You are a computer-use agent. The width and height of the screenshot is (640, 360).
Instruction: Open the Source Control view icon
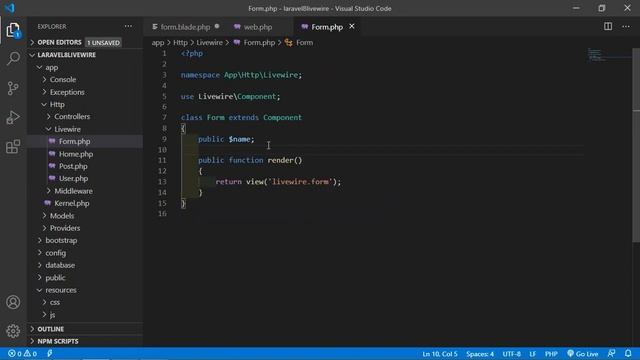pos(13,88)
